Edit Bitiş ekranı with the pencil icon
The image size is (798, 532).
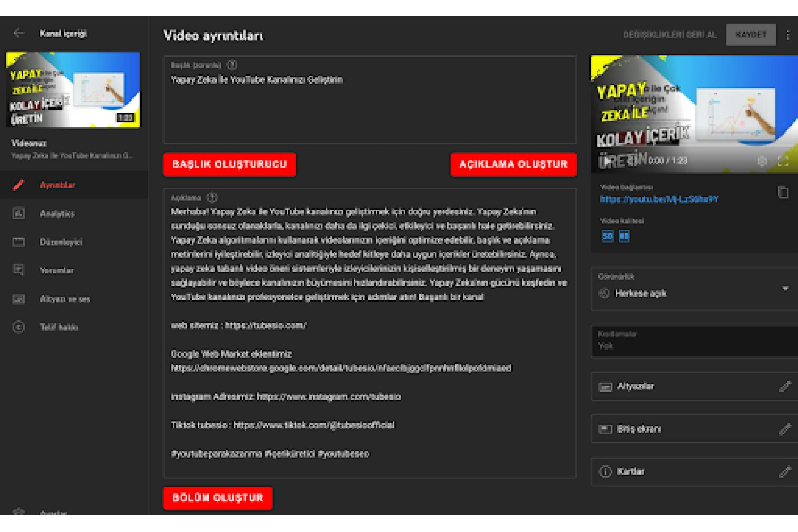pos(785,429)
